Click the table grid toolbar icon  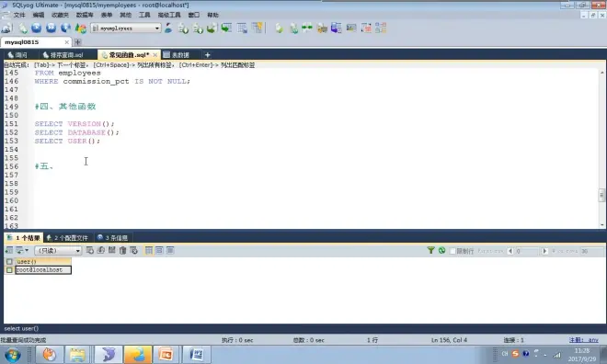(x=242, y=28)
